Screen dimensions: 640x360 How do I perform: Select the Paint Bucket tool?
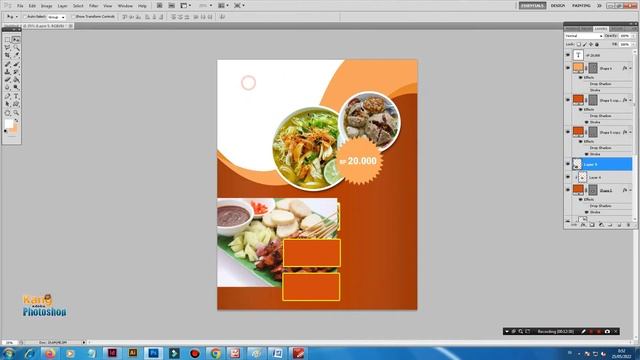16,80
